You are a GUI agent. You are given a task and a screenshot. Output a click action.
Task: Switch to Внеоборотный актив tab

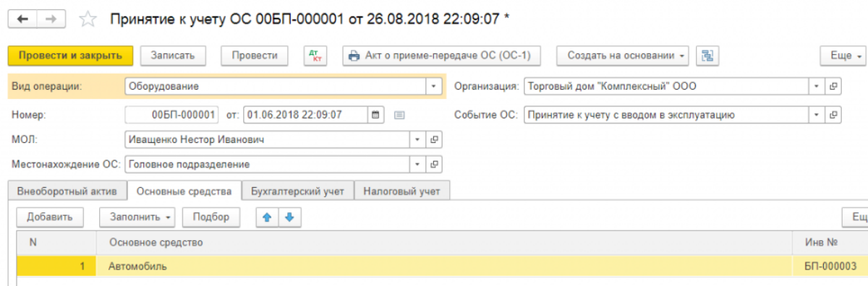click(67, 191)
